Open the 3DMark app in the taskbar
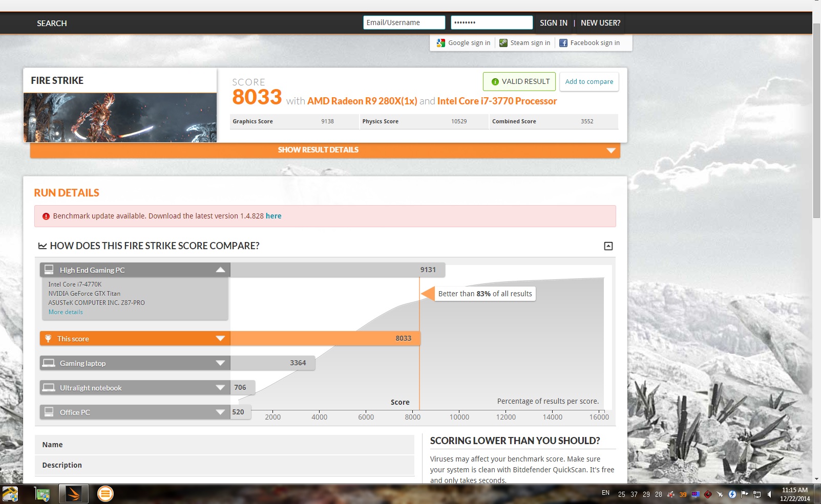This screenshot has height=504, width=821. [x=73, y=494]
